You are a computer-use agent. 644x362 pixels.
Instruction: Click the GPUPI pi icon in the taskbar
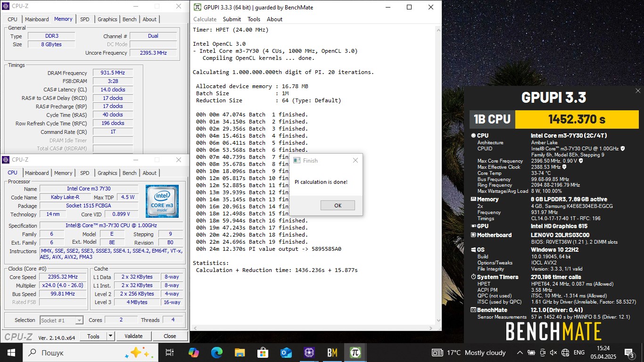coord(355,352)
